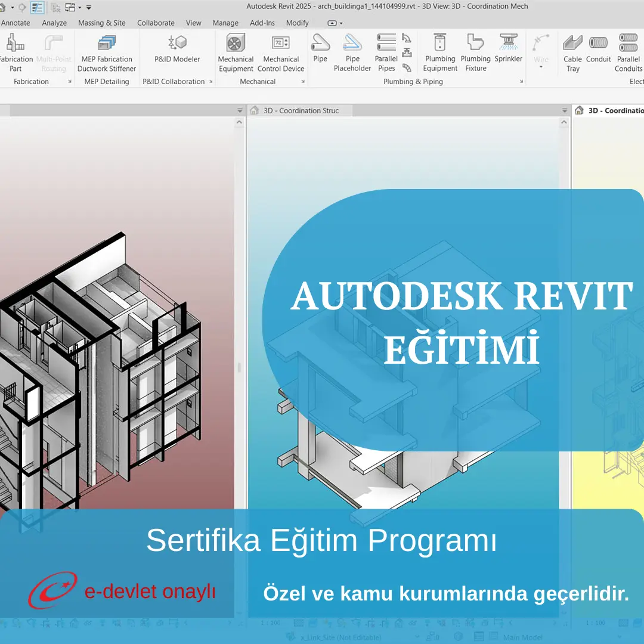Click the Pipe Accessory valve icon
This screenshot has width=644, height=644.
pos(407,53)
